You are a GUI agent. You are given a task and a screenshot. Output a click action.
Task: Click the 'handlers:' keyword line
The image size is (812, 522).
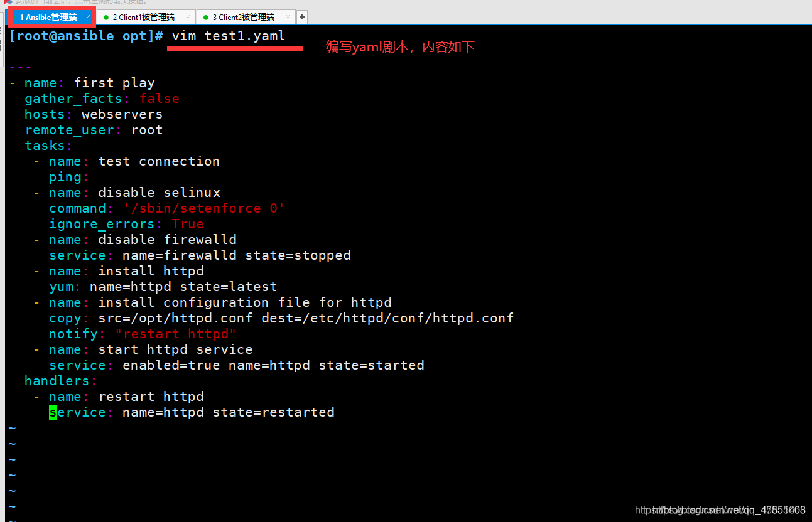pyautogui.click(x=61, y=381)
